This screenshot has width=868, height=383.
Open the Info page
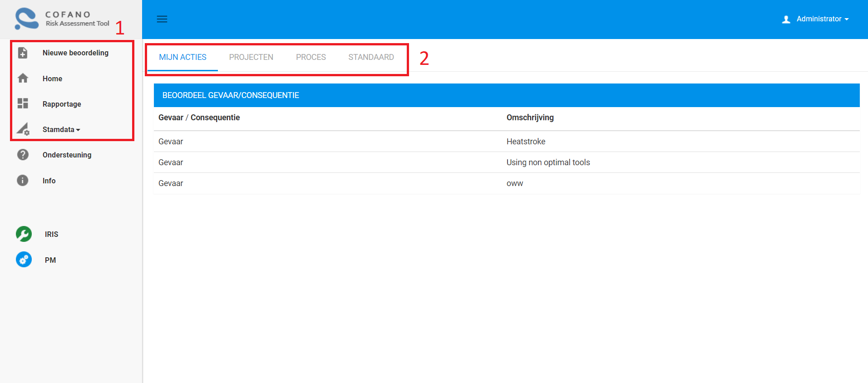coord(49,181)
